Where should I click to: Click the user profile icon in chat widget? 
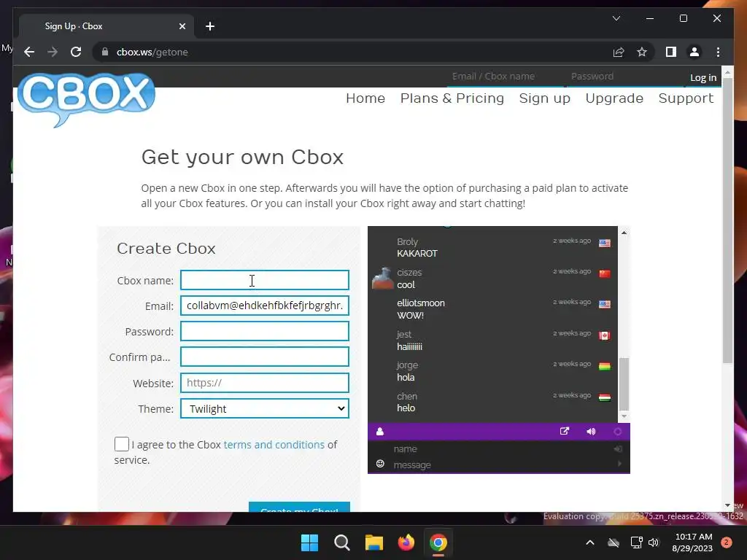pos(379,432)
